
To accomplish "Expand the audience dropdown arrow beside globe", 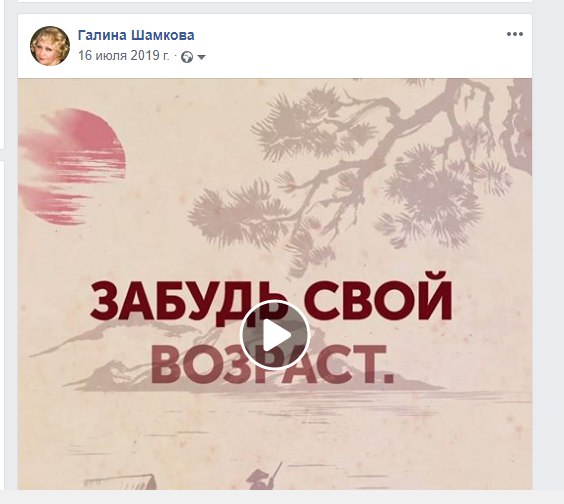I will click(201, 57).
